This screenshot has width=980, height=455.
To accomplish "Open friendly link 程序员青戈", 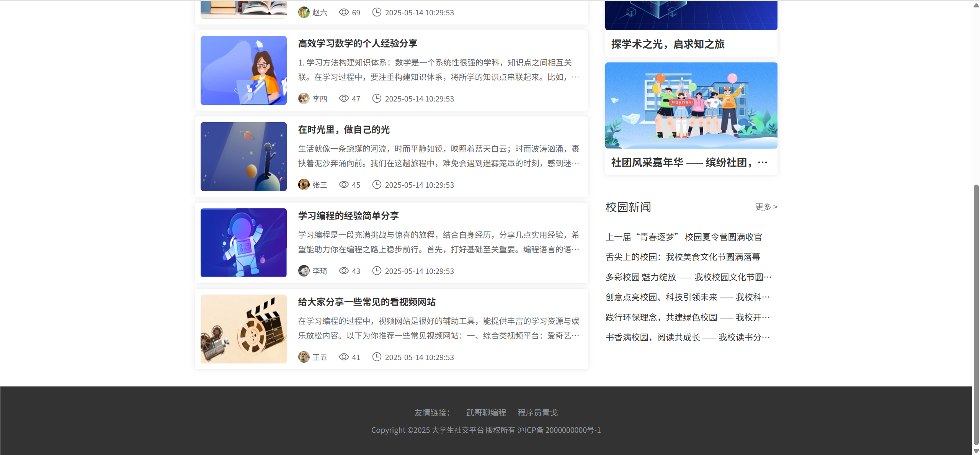I will pyautogui.click(x=537, y=412).
